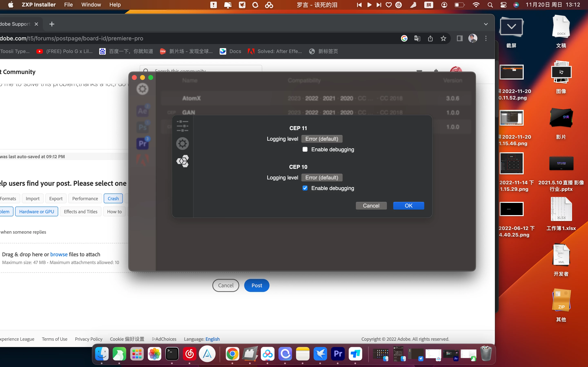Disable debugging for CEP 10
588x367 pixels.
click(305, 188)
